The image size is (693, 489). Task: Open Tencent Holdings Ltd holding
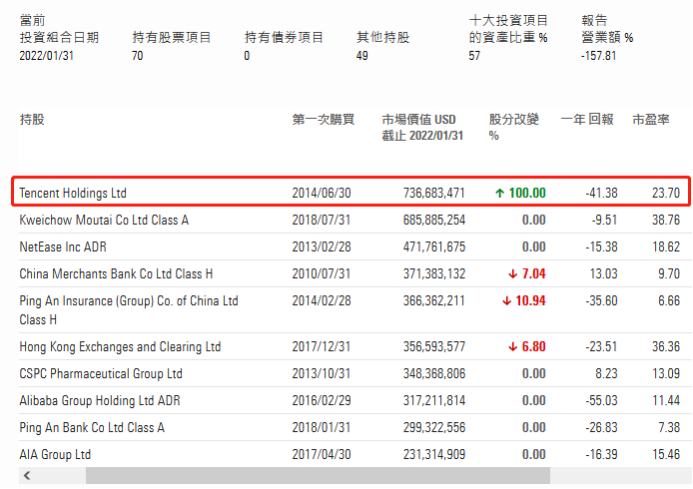point(73,192)
